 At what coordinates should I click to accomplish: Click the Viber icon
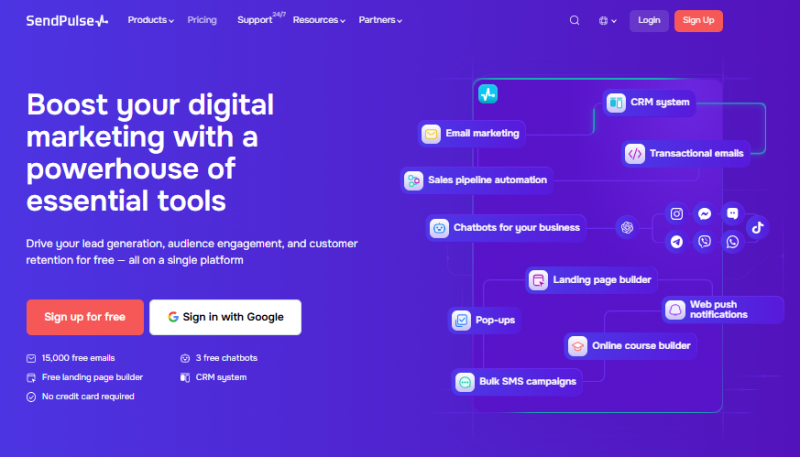(705, 241)
